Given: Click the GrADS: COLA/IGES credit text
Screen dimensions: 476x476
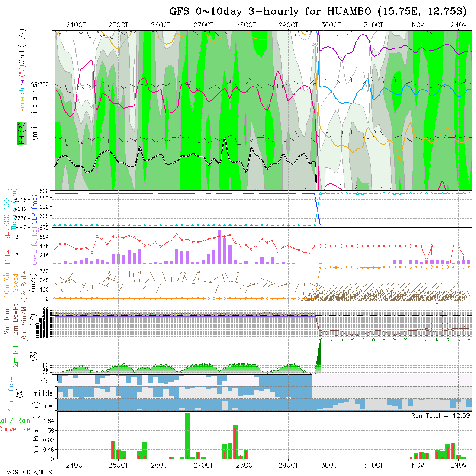Looking at the screenshot, I should click(27, 472).
